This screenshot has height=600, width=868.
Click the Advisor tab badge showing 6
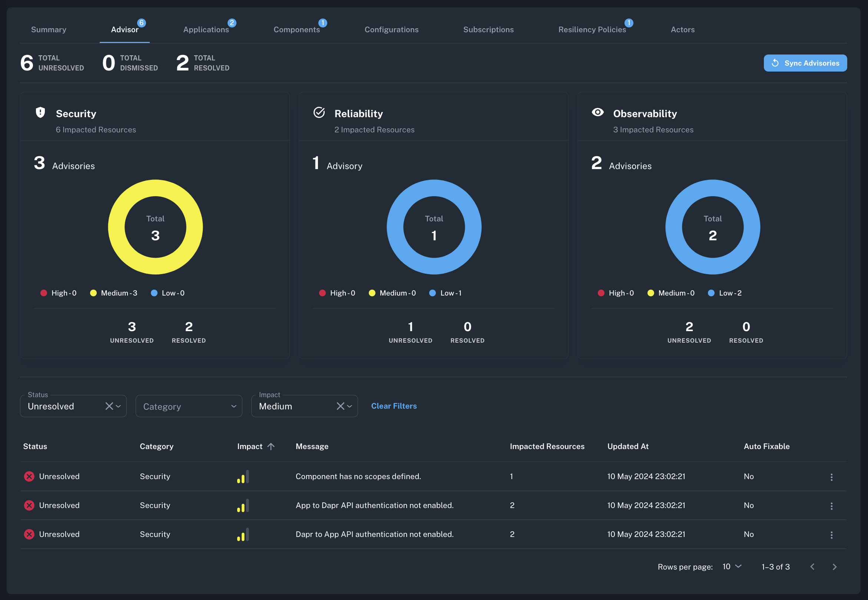tap(141, 23)
